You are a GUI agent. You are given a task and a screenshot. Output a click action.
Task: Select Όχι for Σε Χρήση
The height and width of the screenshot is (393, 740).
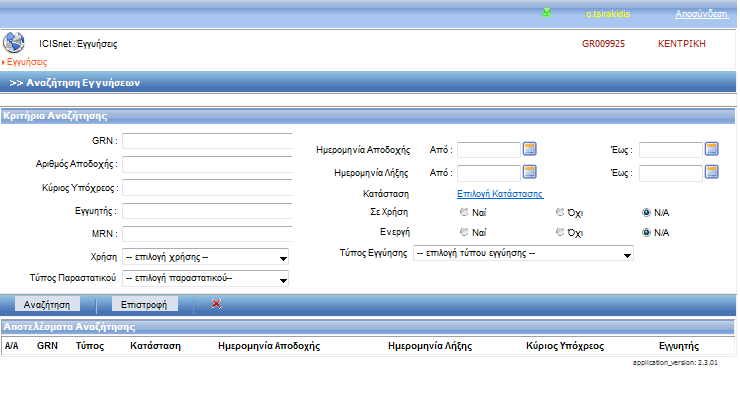[560, 212]
